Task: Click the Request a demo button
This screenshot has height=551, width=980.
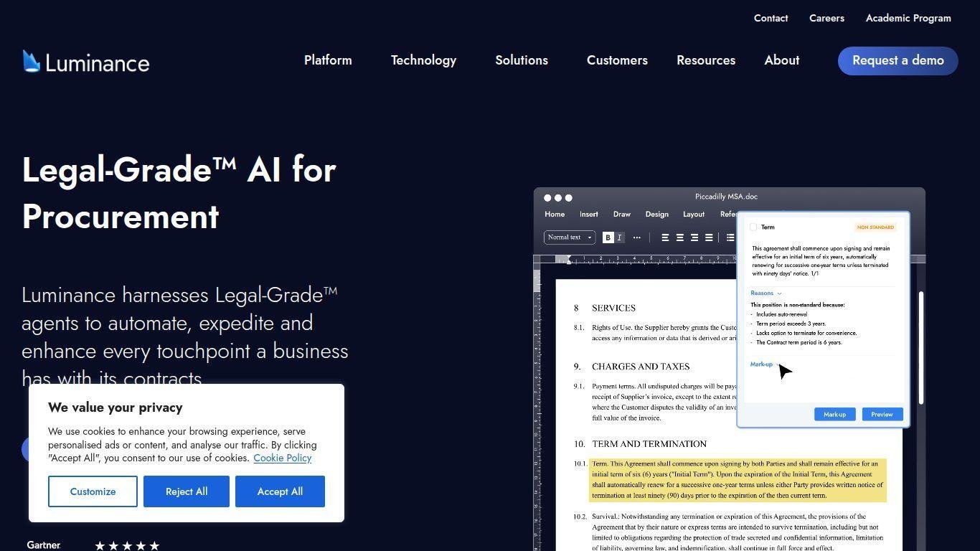Action: (897, 61)
